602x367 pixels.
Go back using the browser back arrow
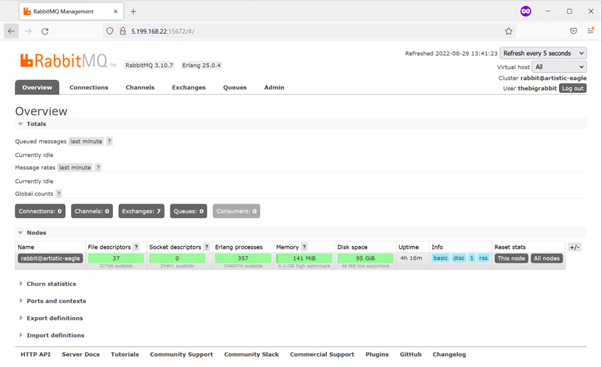point(11,31)
